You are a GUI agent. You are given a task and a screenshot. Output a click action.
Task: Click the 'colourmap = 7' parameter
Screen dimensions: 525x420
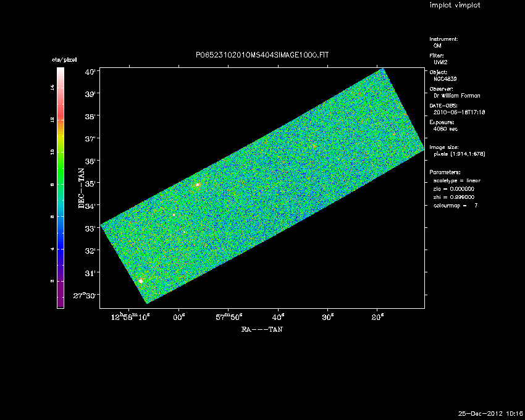455,205
